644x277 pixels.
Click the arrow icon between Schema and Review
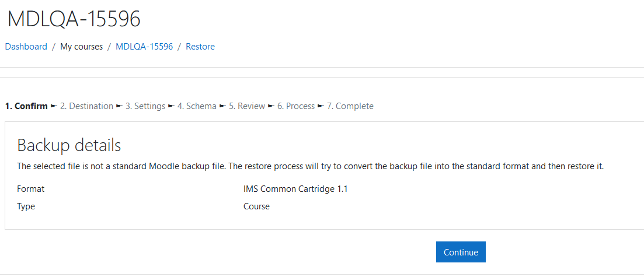[222, 106]
